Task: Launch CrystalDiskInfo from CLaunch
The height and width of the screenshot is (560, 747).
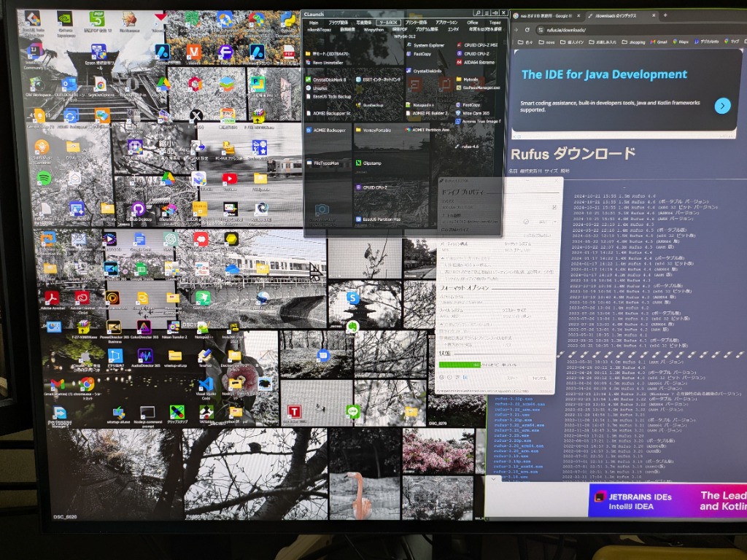Action: point(424,71)
